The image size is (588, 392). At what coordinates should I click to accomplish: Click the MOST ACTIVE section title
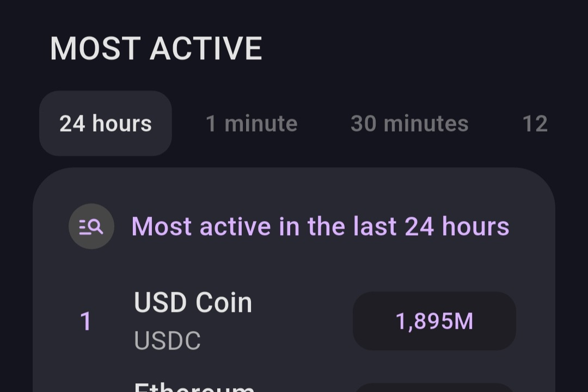[x=156, y=48]
